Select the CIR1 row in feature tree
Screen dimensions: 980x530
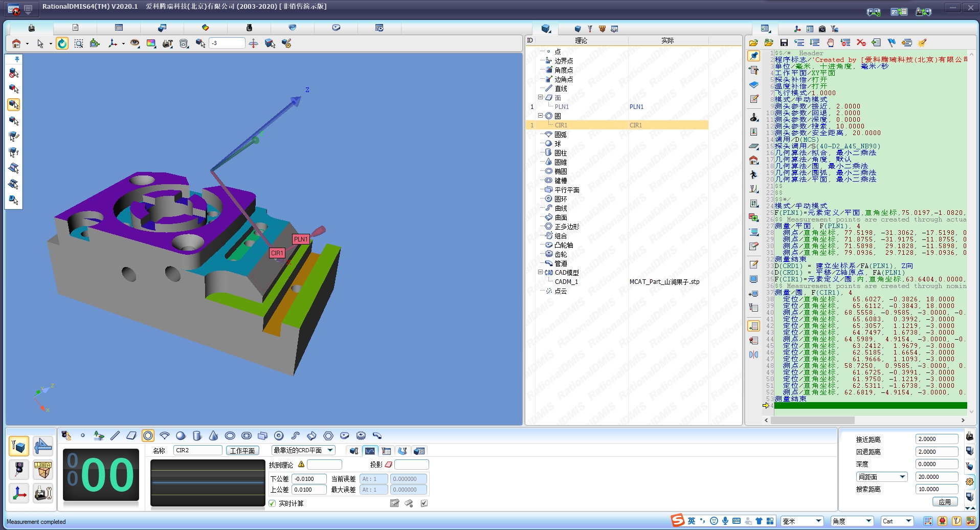(617, 125)
